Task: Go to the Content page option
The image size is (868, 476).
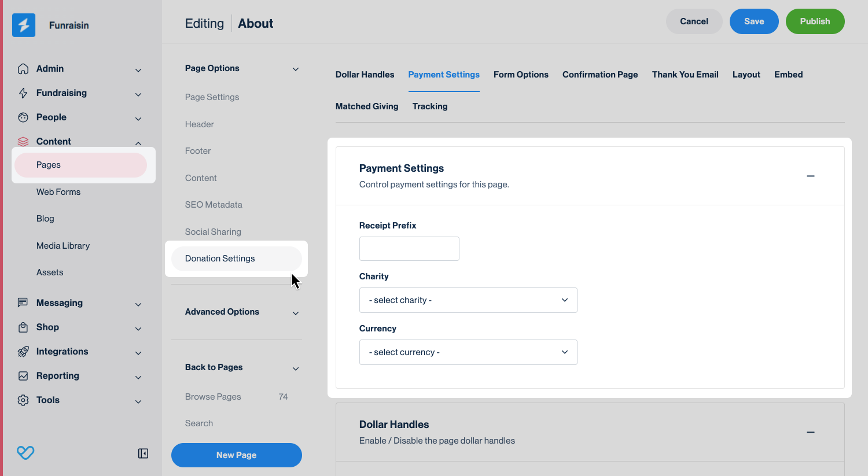Action: click(201, 178)
